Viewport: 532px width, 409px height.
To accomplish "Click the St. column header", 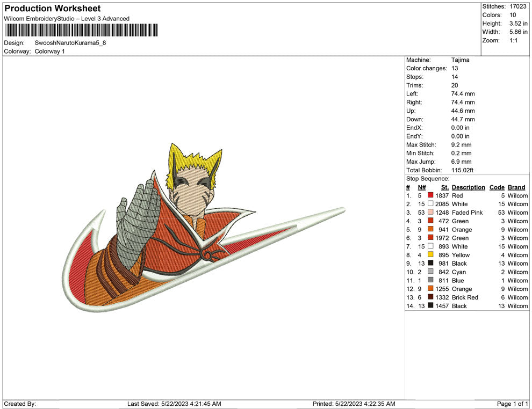I will pyautogui.click(x=445, y=187).
